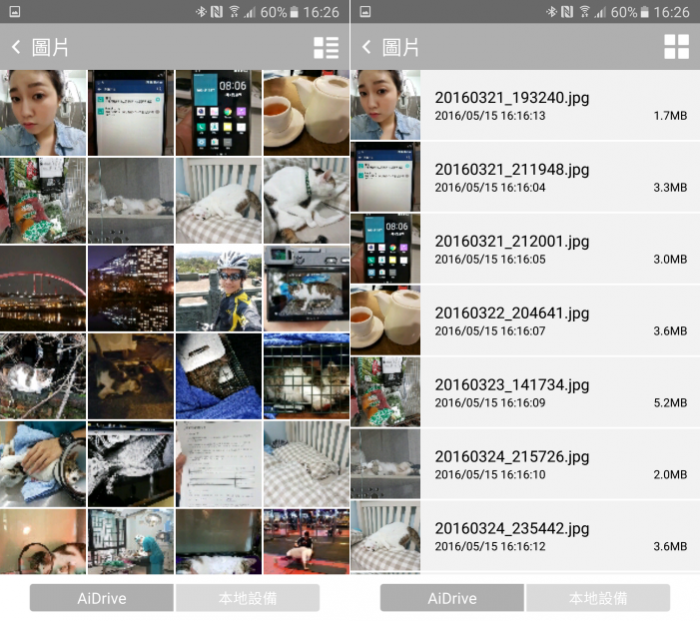700x621 pixels.
Task: Open the city buildings night reflection photo
Action: (x=131, y=288)
